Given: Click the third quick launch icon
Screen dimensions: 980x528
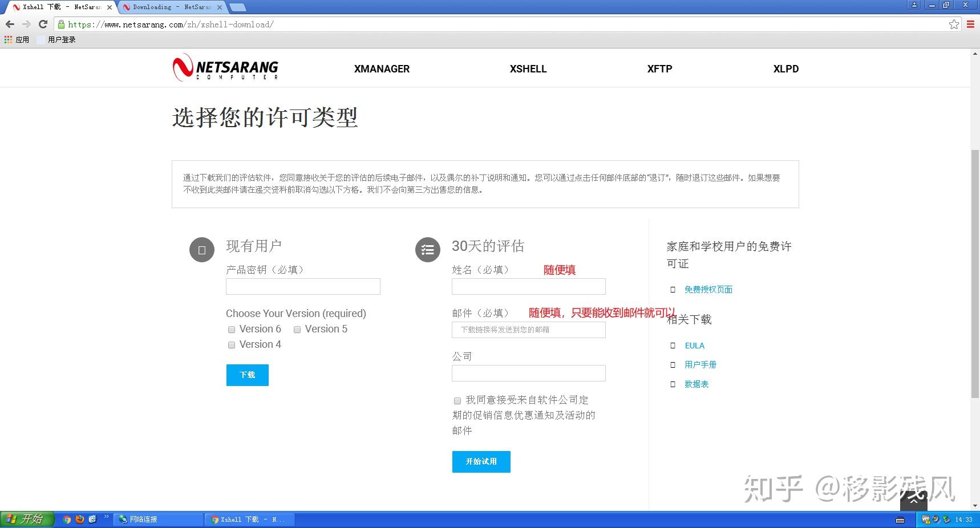Looking at the screenshot, I should [x=92, y=519].
